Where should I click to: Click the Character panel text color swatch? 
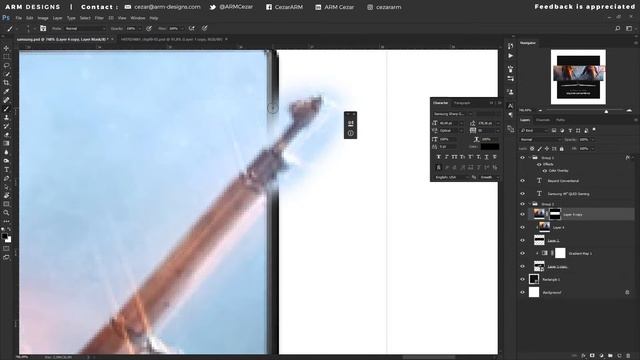pyautogui.click(x=489, y=147)
